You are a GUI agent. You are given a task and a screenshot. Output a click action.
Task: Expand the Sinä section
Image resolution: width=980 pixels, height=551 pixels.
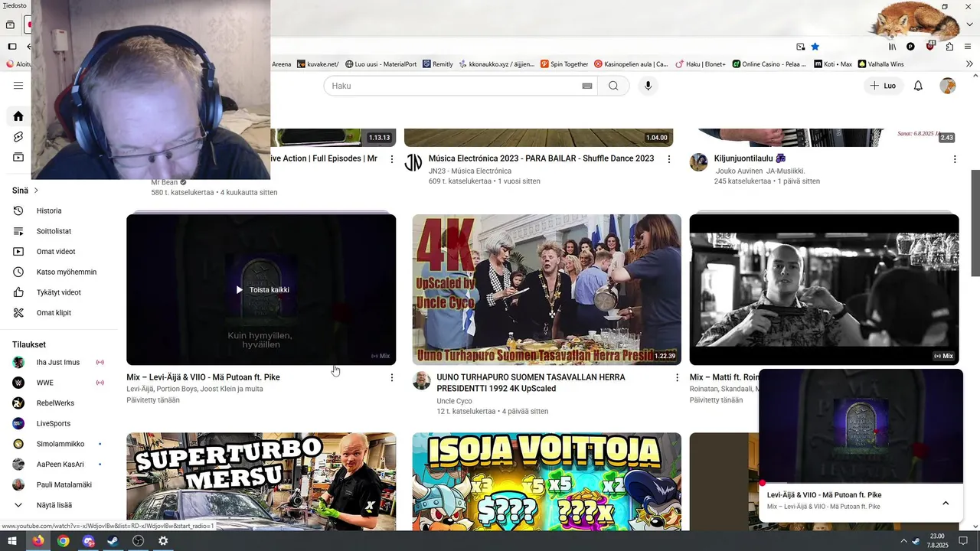pyautogui.click(x=25, y=191)
